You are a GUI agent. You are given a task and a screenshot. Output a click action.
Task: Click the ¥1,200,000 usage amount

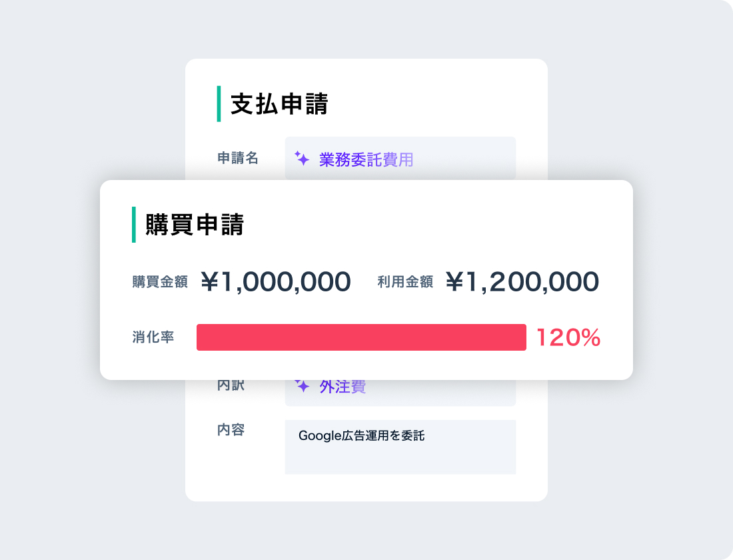coord(522,282)
